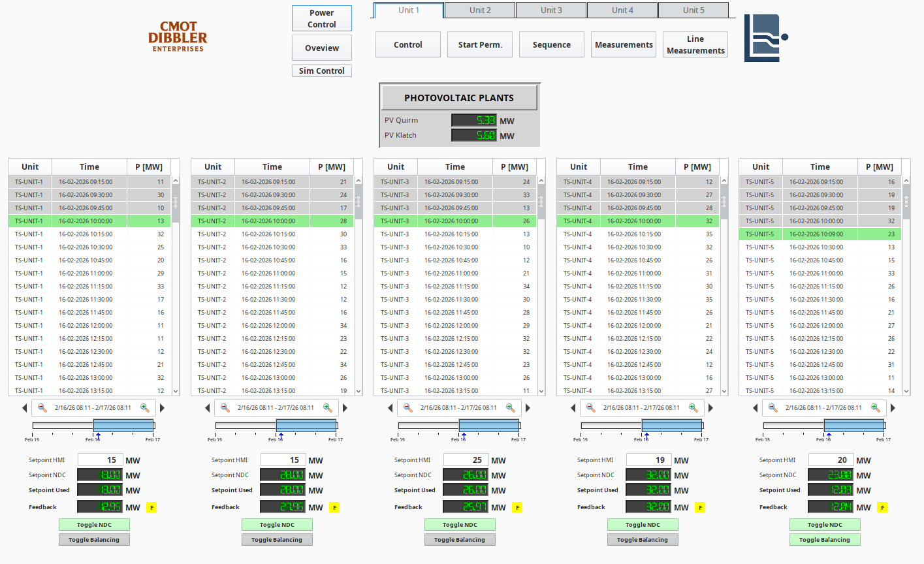Zoom in the TS-UNIT-2 time range
The height and width of the screenshot is (564, 924).
(x=328, y=408)
